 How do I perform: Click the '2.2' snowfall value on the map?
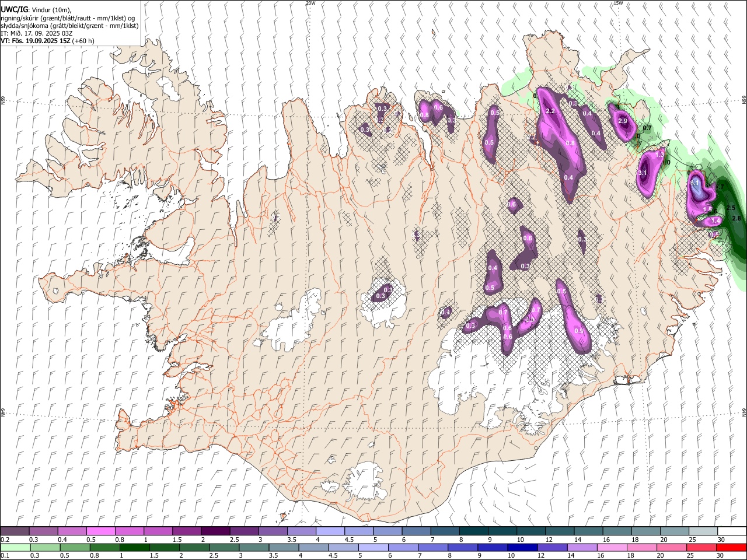550,111
